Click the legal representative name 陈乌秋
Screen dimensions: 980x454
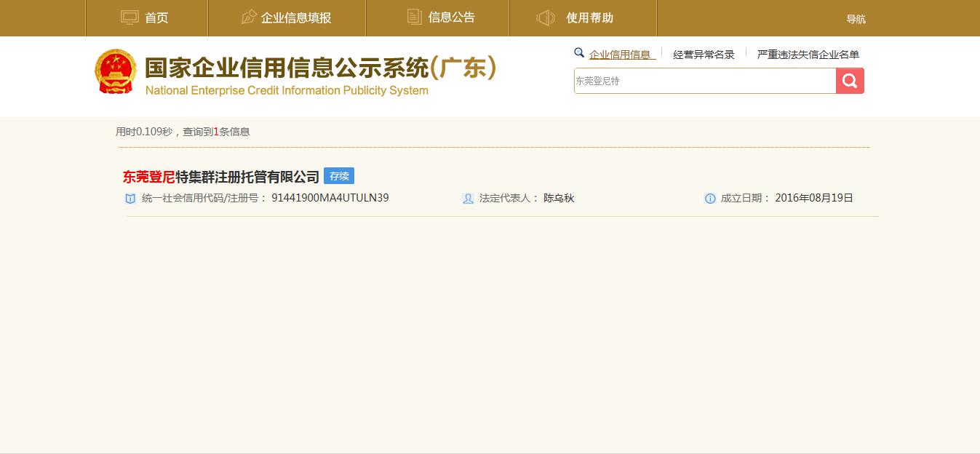point(559,198)
